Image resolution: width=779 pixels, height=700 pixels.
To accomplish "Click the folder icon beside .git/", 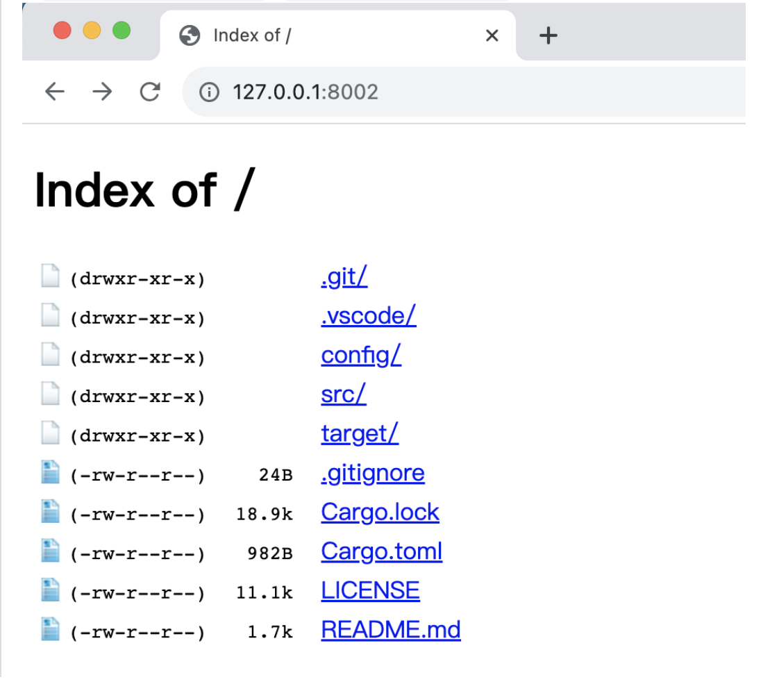I will pos(50,276).
